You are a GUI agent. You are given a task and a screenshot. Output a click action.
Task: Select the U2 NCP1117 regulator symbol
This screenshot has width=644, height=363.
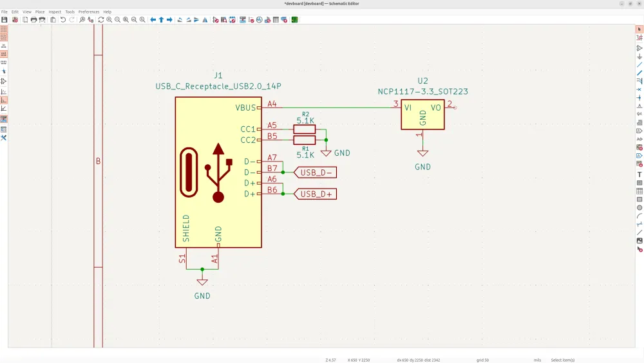(x=422, y=114)
